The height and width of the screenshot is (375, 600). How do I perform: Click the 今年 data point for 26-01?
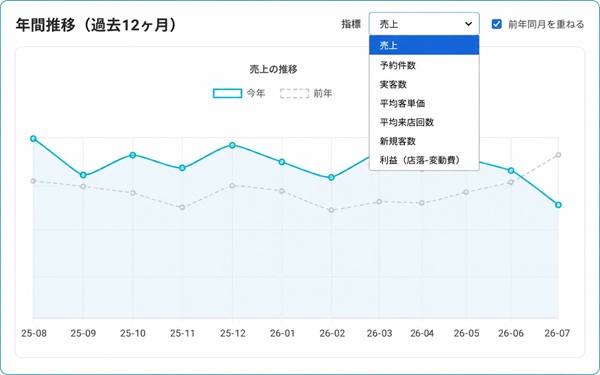[282, 162]
